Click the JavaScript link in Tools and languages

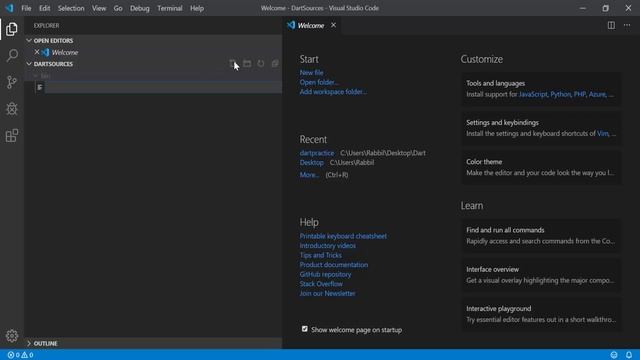click(533, 94)
